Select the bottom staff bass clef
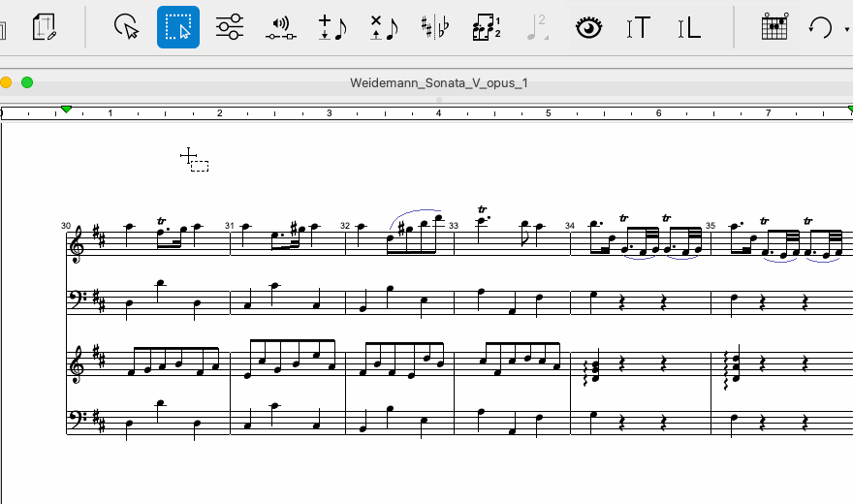The width and height of the screenshot is (853, 504). coord(79,419)
